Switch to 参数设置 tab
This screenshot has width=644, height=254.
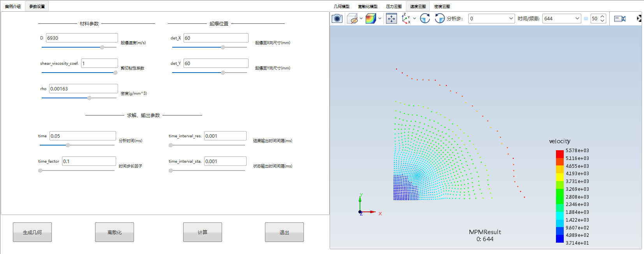[x=37, y=6]
